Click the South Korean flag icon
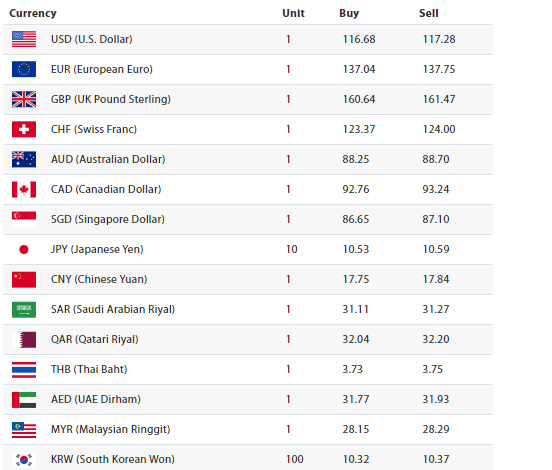The height and width of the screenshot is (470, 552). click(24, 460)
